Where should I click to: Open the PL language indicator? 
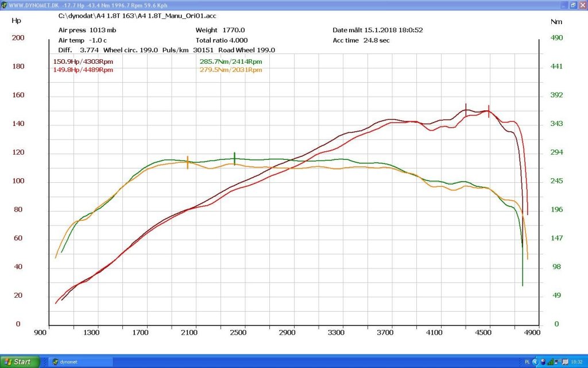527,362
